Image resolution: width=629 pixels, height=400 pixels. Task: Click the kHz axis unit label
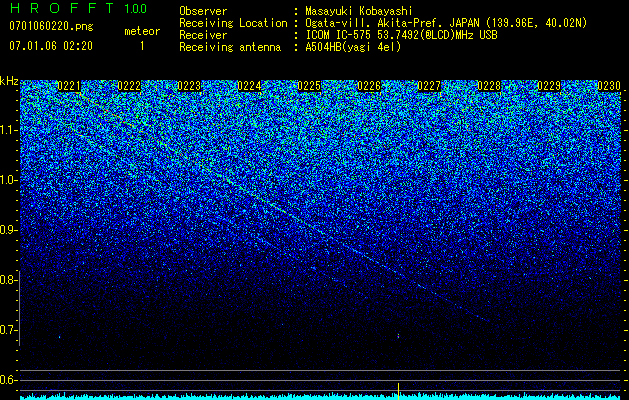click(x=9, y=81)
